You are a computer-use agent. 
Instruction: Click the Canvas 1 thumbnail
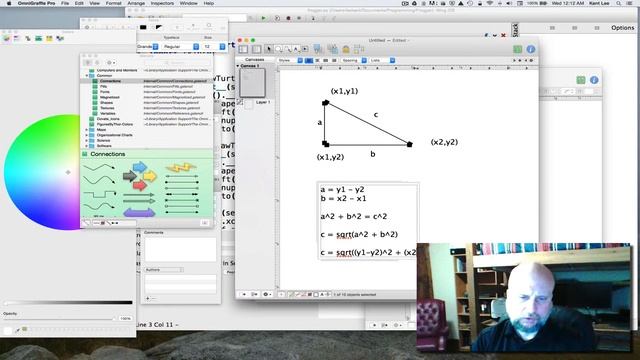click(x=253, y=82)
